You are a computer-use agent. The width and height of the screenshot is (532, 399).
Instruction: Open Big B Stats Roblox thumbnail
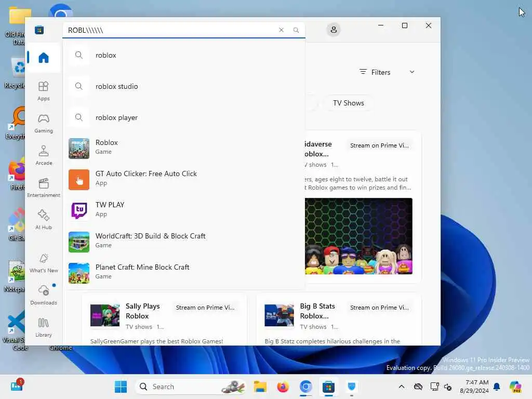[279, 315]
